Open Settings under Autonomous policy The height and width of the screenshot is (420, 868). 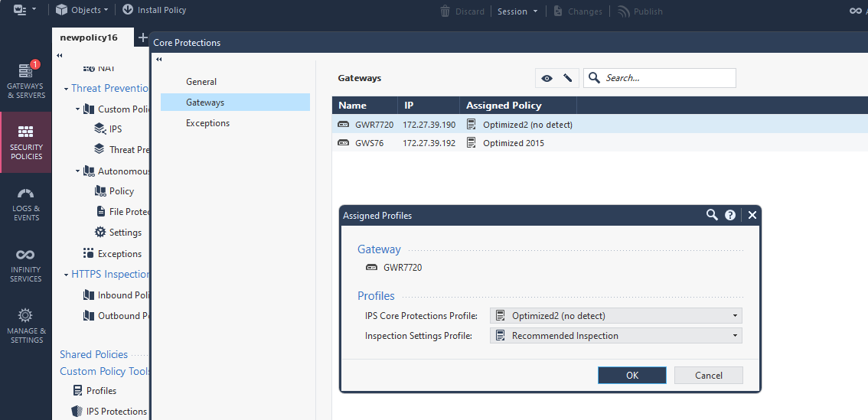119,233
